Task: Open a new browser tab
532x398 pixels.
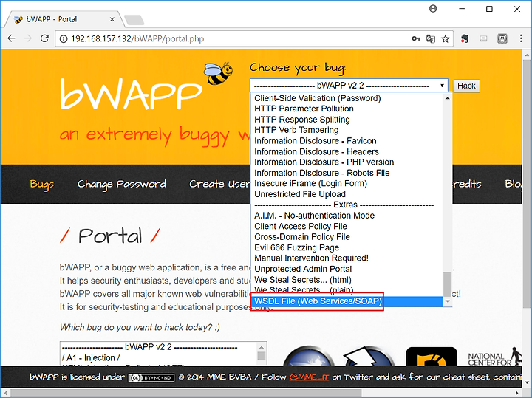Action: (x=134, y=20)
